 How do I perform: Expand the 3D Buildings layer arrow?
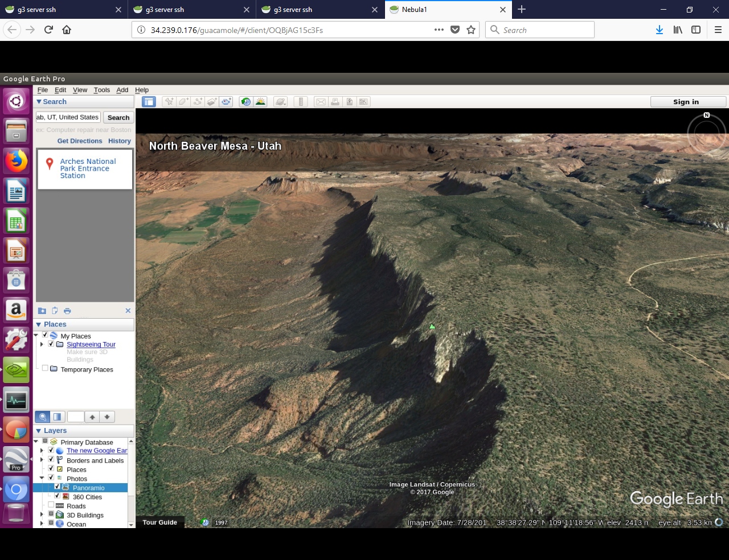[x=42, y=514]
